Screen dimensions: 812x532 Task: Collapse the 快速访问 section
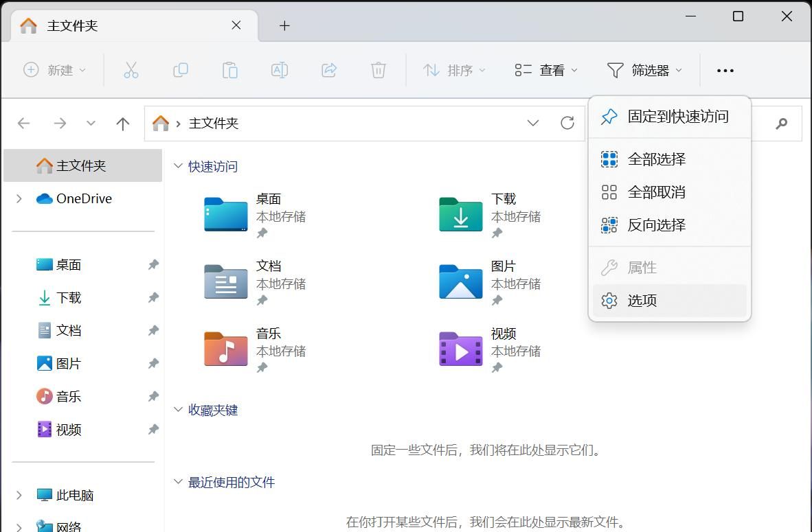tap(178, 166)
